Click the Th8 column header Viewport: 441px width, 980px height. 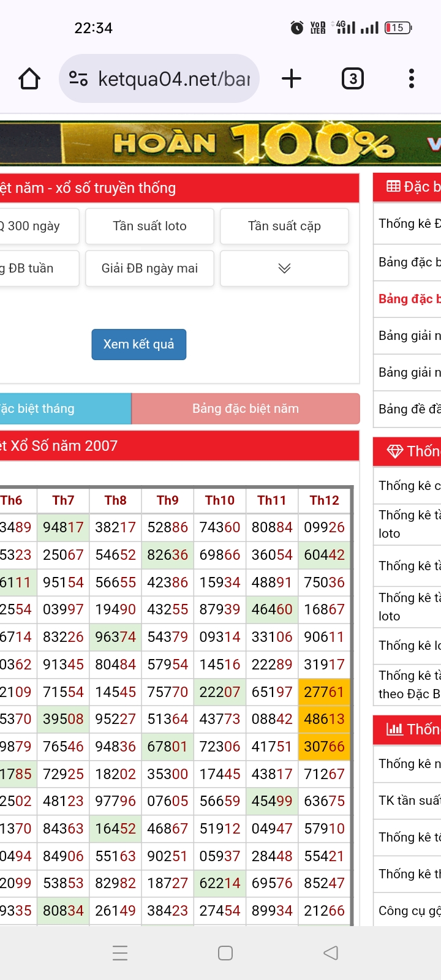(115, 500)
